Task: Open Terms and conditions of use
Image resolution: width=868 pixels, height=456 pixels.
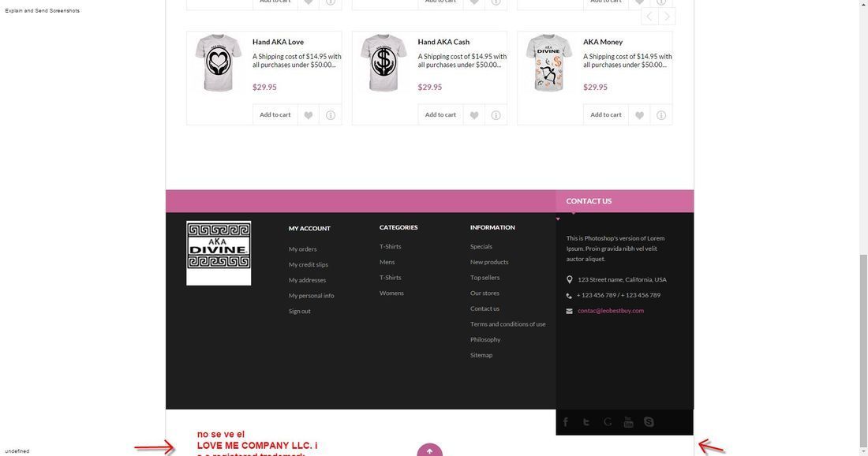Action: click(x=507, y=324)
